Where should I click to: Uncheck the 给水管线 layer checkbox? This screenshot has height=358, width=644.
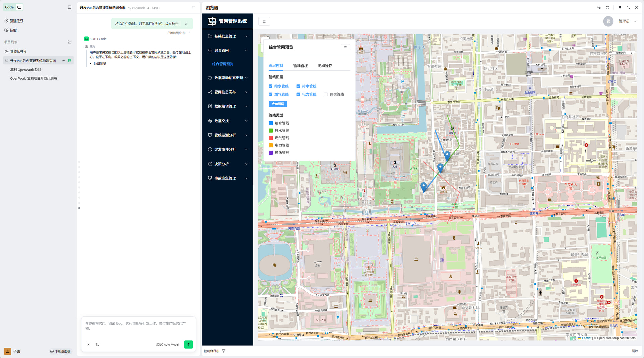pos(271,86)
